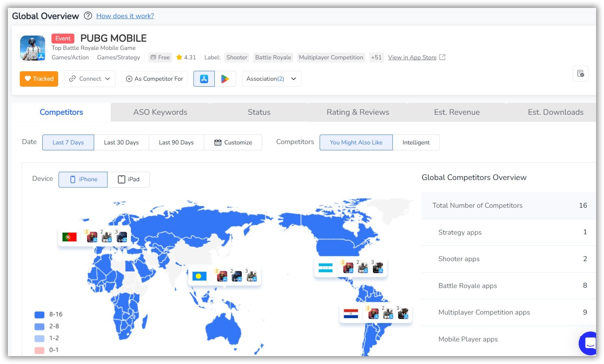The width and height of the screenshot is (604, 364).
Task: Expand the Association(2) dropdown
Action: tap(271, 79)
